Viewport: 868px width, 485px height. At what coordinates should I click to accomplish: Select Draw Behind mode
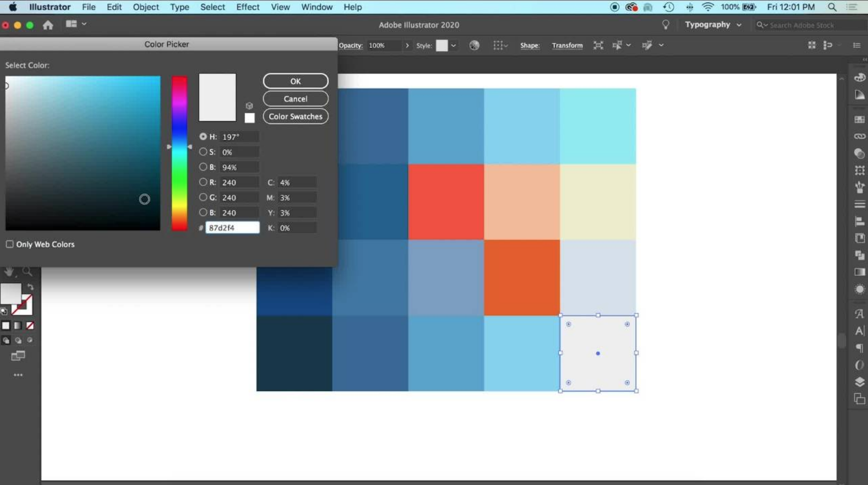click(18, 340)
